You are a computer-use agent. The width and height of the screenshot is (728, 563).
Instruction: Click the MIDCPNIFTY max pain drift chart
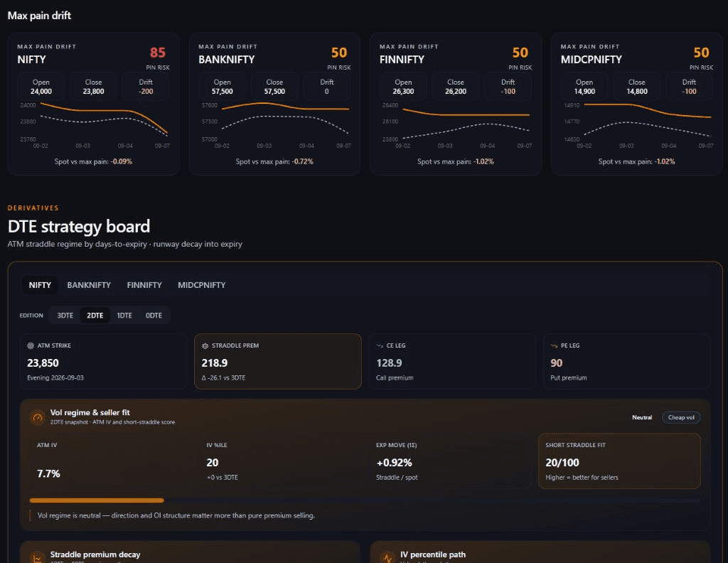(x=637, y=124)
